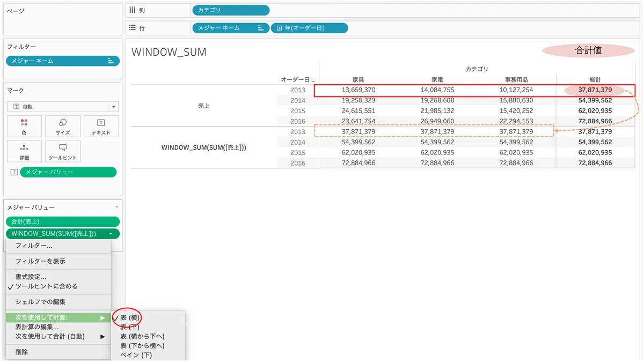Click cell value 10,127,254
The height and width of the screenshot is (363, 644).
pos(516,90)
